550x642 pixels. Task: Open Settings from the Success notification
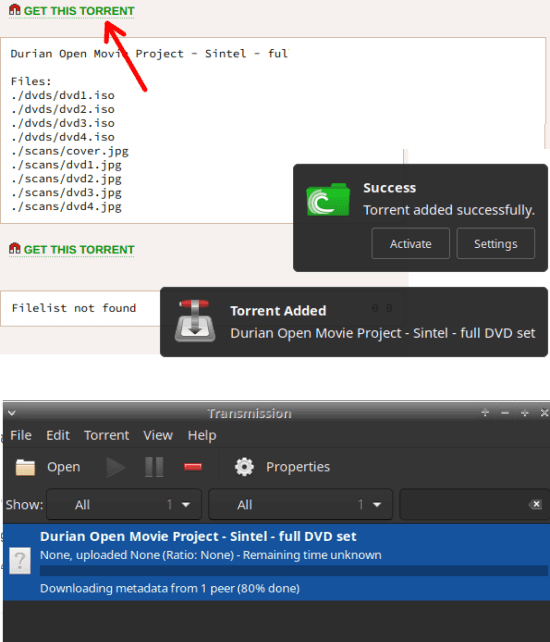coord(496,244)
